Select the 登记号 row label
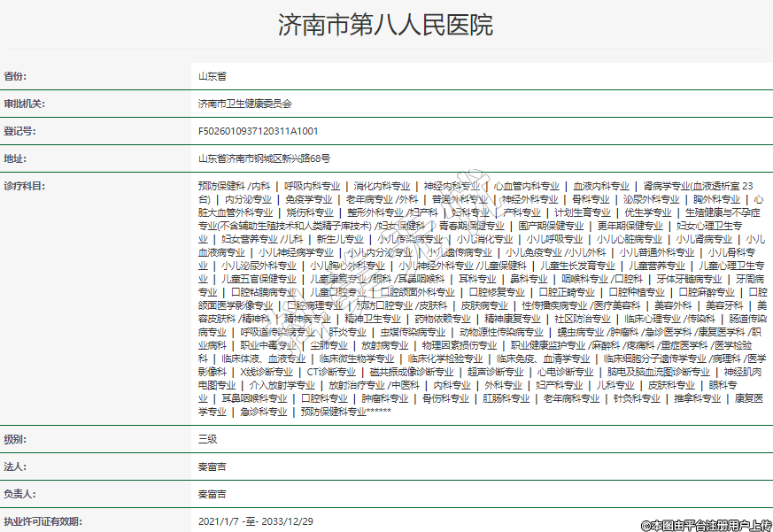Viewport: 773px width, 532px height. [19, 131]
